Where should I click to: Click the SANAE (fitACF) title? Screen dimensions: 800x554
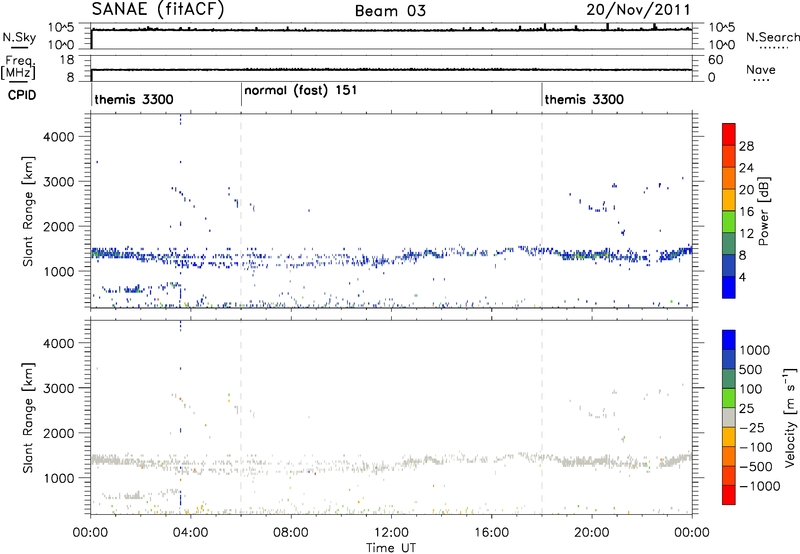click(x=158, y=10)
